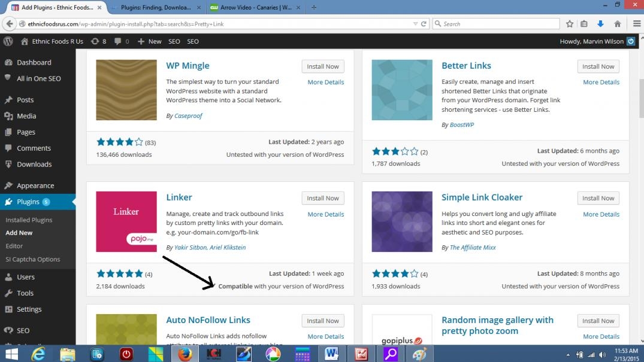The image size is (644, 362).
Task: Open the Firefox hamburger menu
Action: click(x=637, y=24)
